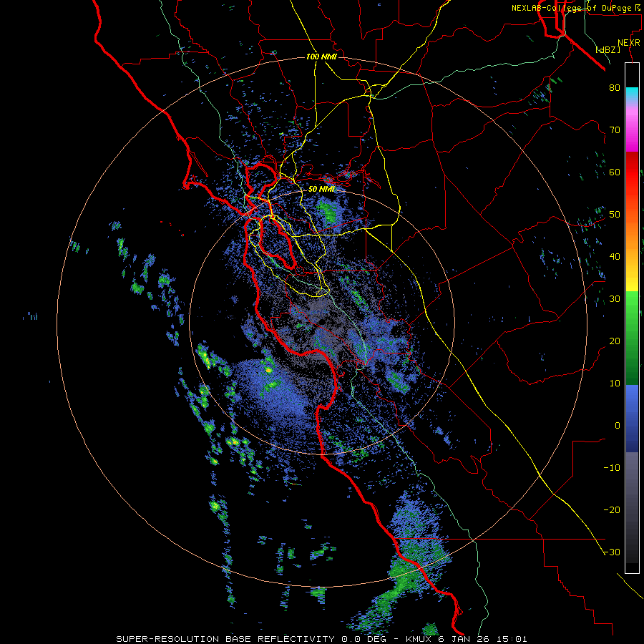The width and height of the screenshot is (644, 644).
Task: Click the "KMUX" station identifier in caption
Action: [x=420, y=639]
